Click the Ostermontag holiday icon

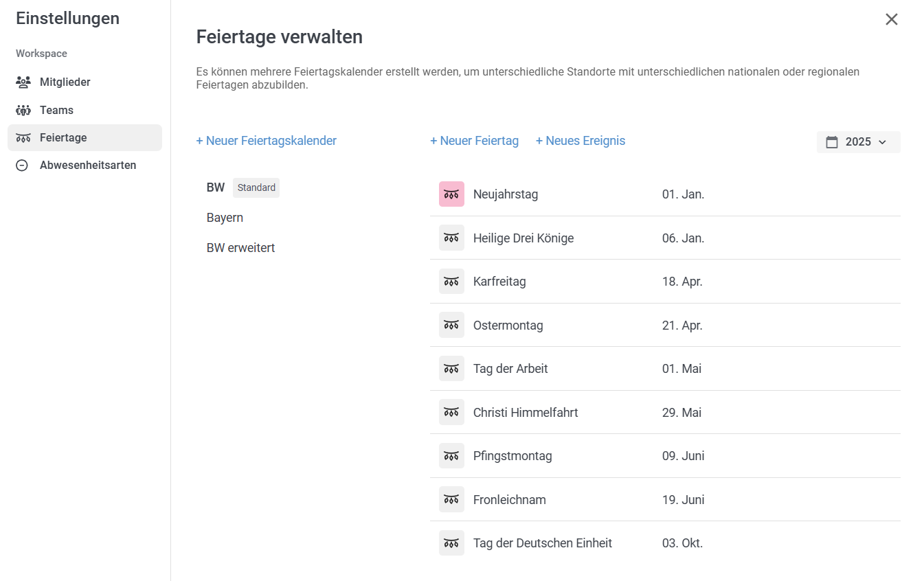click(451, 325)
